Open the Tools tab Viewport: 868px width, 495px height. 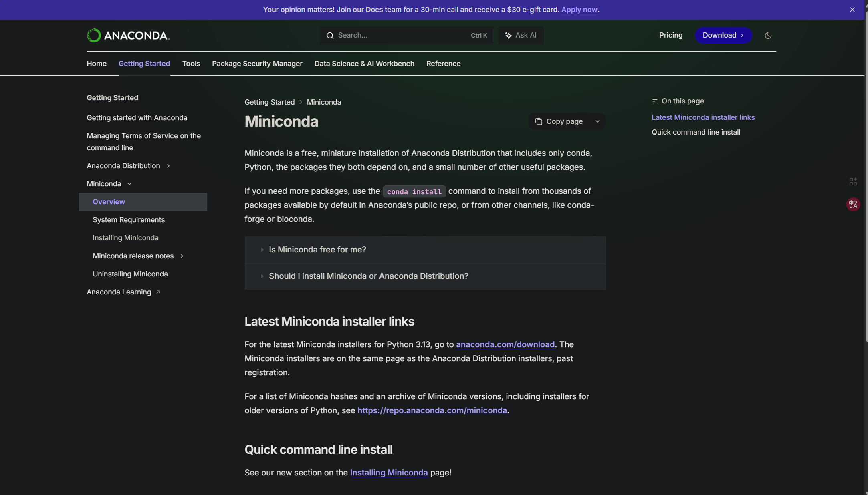pos(191,64)
